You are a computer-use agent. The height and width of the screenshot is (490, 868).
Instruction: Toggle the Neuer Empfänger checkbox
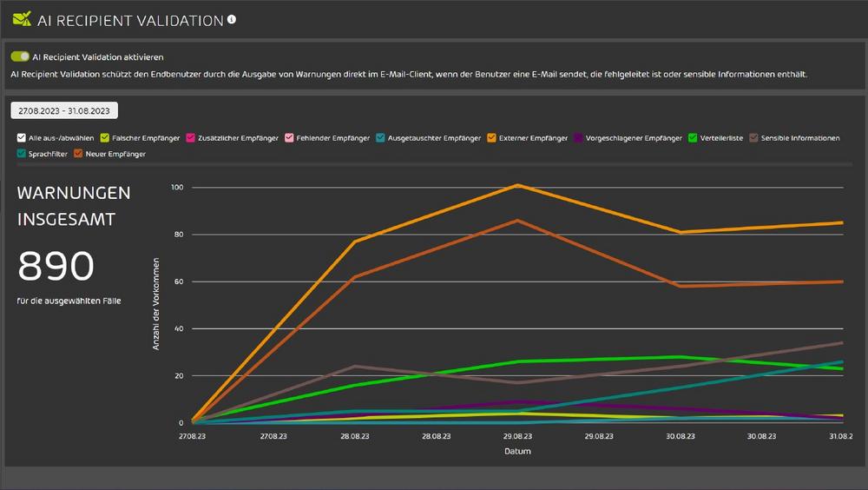(x=78, y=154)
